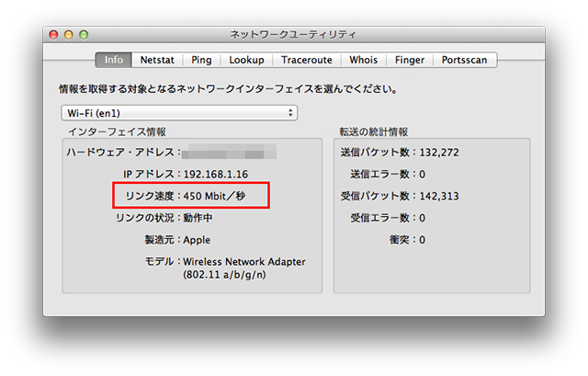Open the Portsscan tab

coord(465,60)
